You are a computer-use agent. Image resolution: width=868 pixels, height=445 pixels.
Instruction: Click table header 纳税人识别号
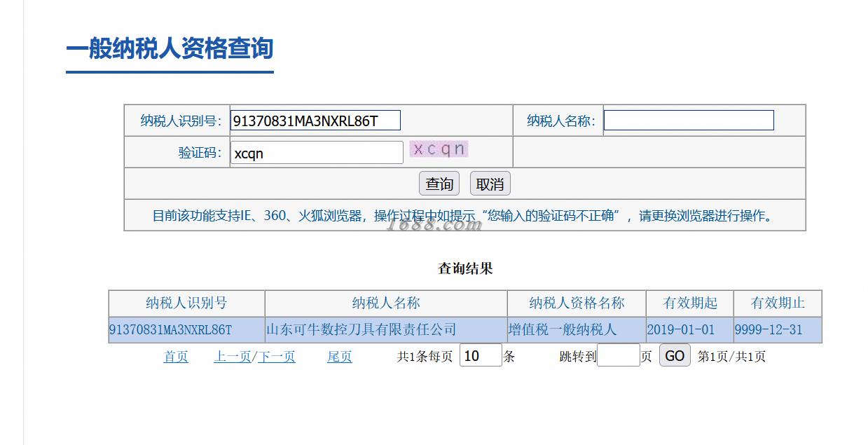tap(186, 303)
